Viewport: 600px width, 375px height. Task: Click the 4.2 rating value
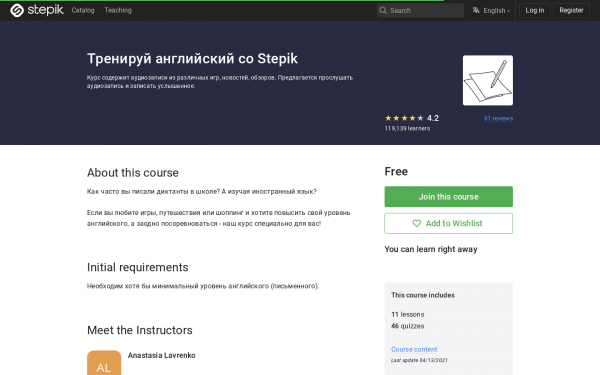point(433,118)
